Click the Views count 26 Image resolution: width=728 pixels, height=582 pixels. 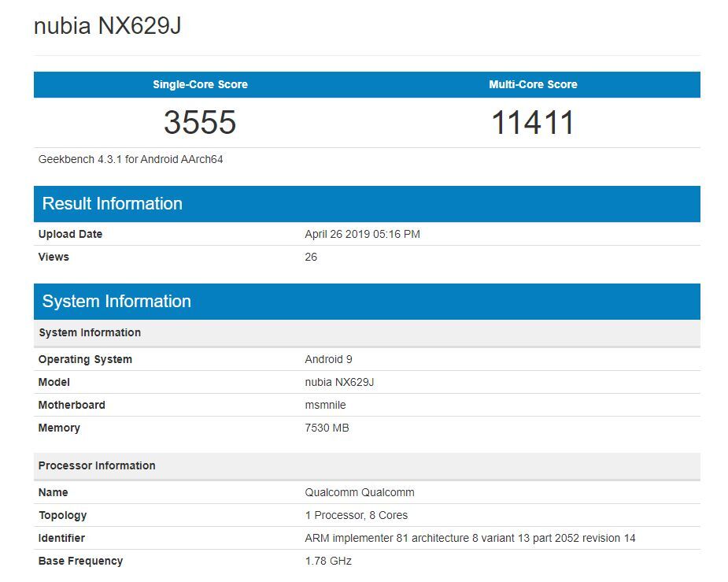click(x=310, y=257)
